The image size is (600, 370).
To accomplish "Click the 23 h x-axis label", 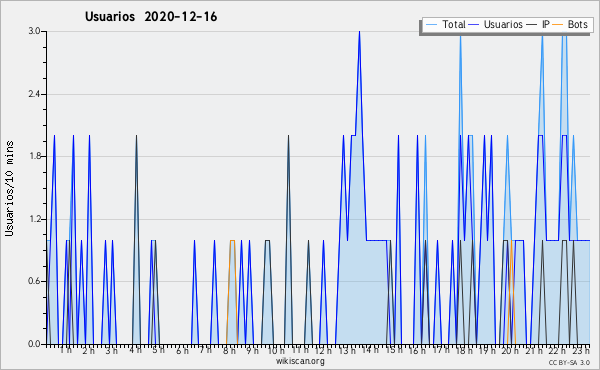I will [x=581, y=350].
